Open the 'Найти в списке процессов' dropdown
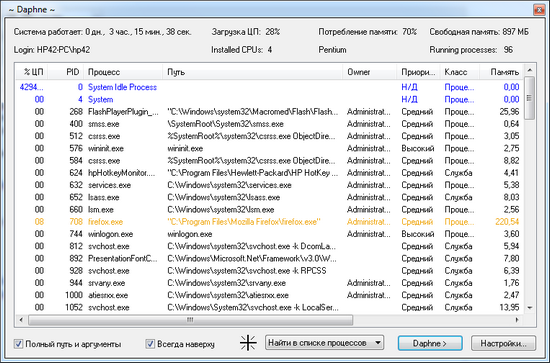Screen dimensions: 550x363 click(324, 343)
